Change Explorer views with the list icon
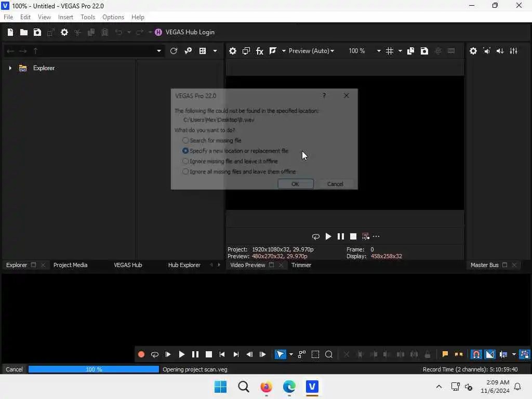 pos(203,51)
